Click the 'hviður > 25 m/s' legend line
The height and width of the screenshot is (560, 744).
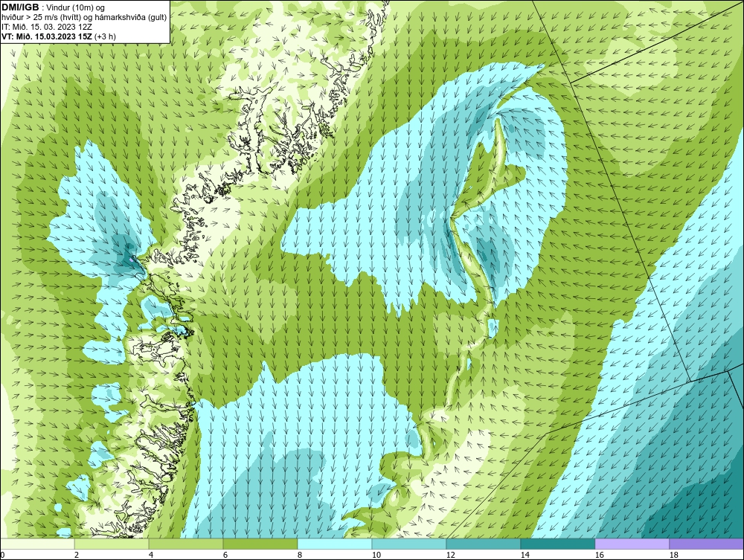point(84,17)
